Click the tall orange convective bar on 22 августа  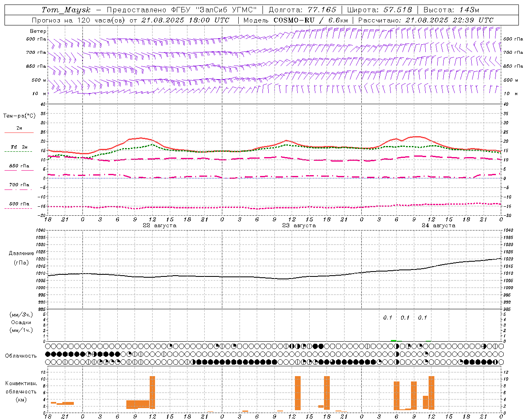pos(152,393)
